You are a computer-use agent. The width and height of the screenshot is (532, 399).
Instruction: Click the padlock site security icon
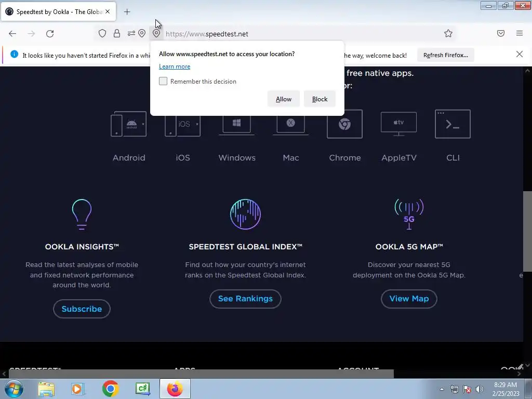[x=117, y=33]
